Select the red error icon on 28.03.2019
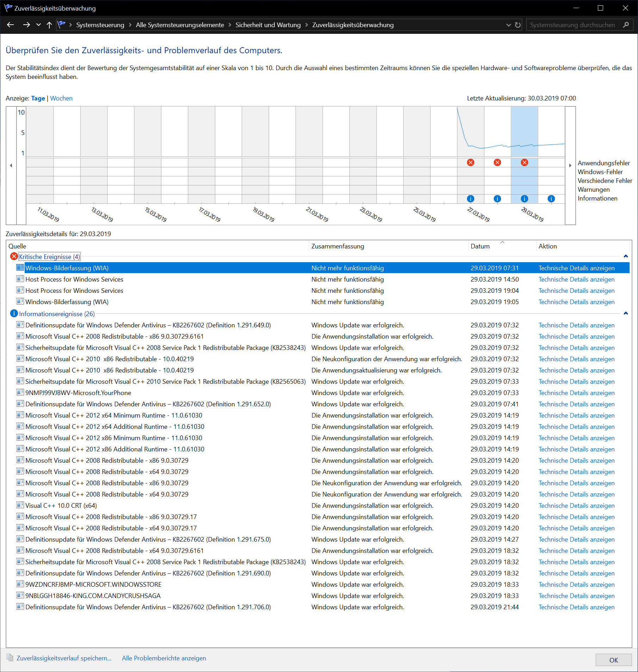Screen dimensions: 638x672 pyautogui.click(x=497, y=162)
